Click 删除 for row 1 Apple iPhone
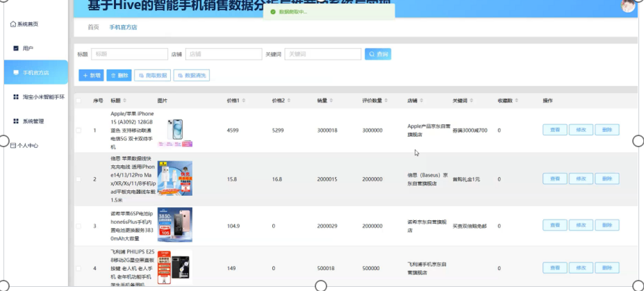 click(607, 130)
